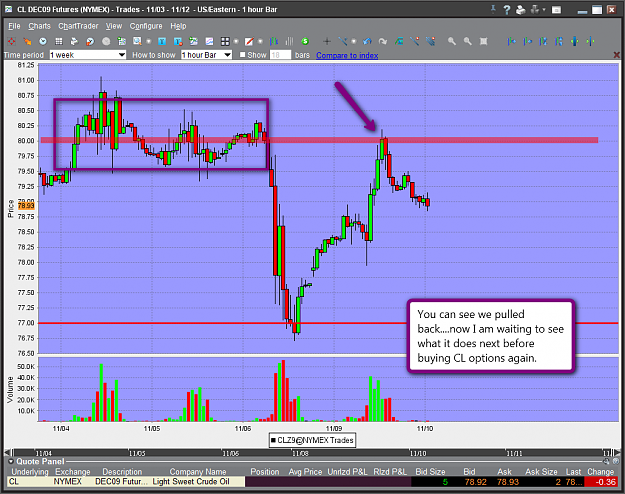Open the File menu
The height and width of the screenshot is (494, 625).
tap(14, 26)
